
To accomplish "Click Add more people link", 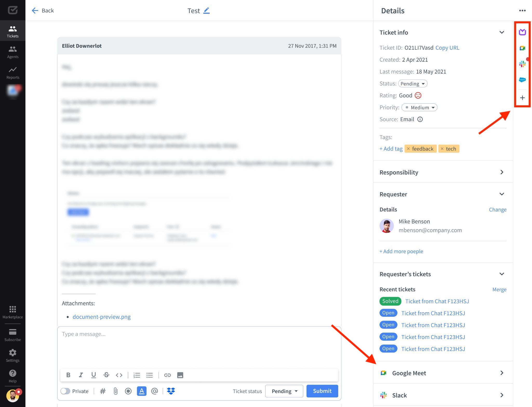I will pos(401,251).
